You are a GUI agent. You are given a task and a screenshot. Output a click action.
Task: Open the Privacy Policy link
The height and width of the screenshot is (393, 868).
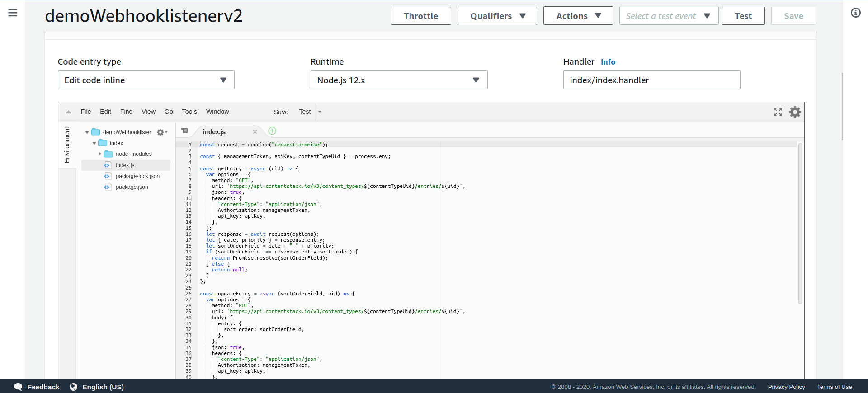[786, 387]
